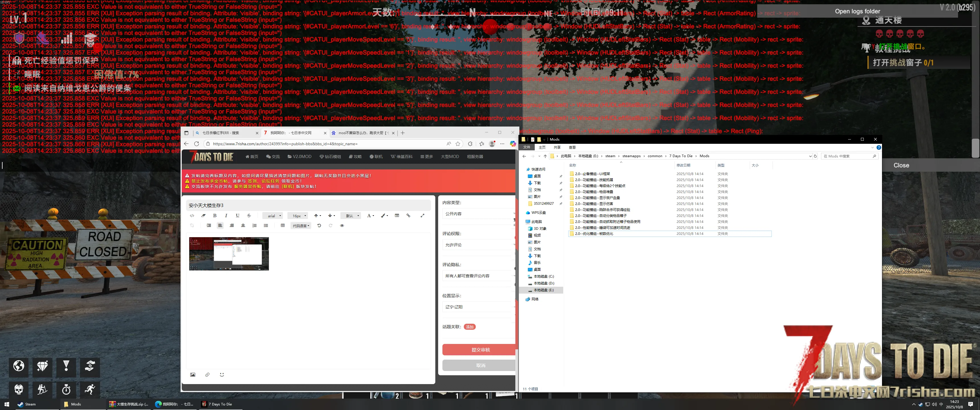This screenshot has width=980, height=410.
Task: Click the 提交审核 submit button
Action: [480, 350]
